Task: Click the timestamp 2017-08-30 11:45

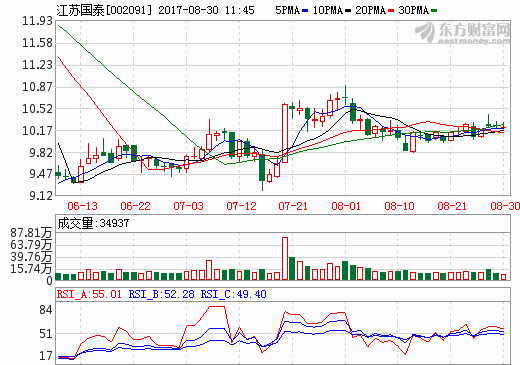Action: tap(206, 10)
